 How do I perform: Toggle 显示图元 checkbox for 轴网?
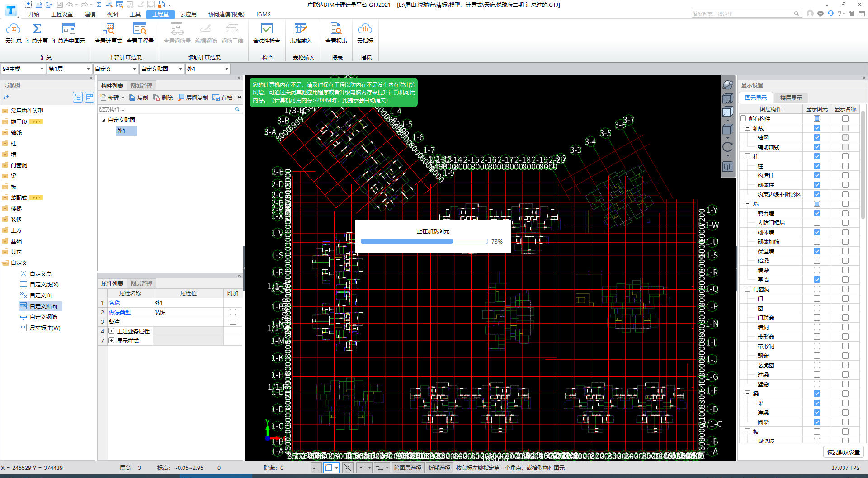(817, 137)
